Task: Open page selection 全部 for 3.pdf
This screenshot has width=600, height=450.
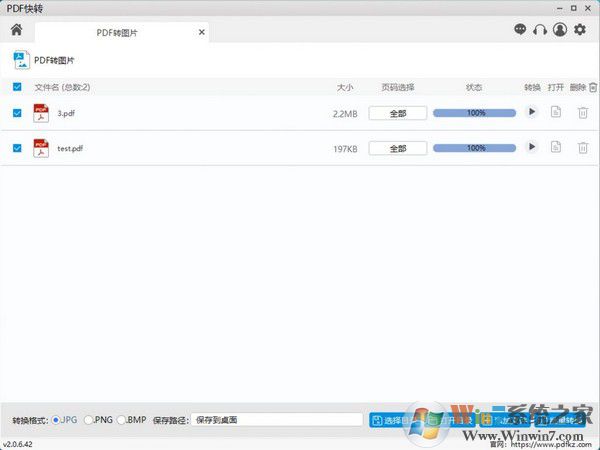Action: 398,113
